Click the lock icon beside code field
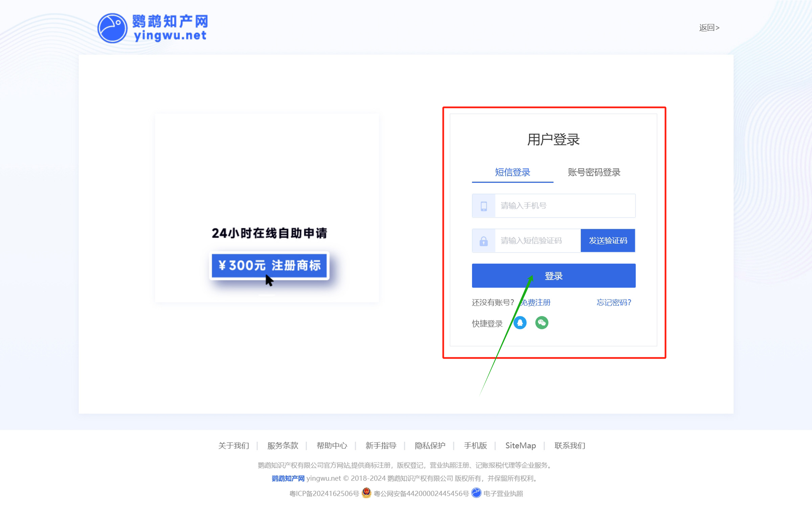 point(484,241)
